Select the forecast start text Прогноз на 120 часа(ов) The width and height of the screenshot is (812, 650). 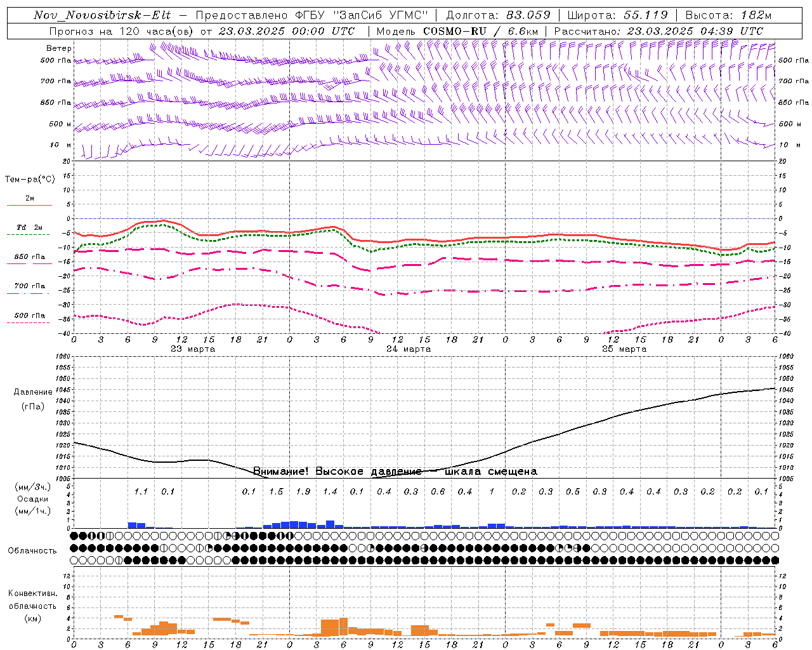pos(122,31)
